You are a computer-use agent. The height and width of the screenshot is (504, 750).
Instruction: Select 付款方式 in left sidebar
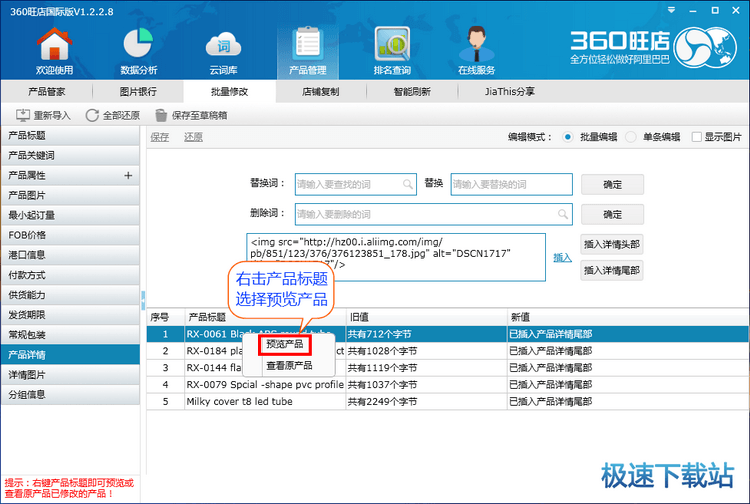point(70,275)
